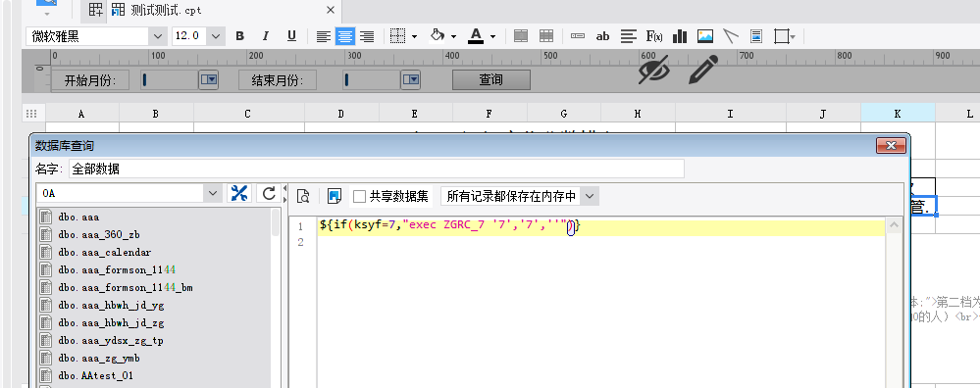Image resolution: width=980 pixels, height=388 pixels.
Task: Click the 开始月份 date input field
Action: pyautogui.click(x=170, y=79)
